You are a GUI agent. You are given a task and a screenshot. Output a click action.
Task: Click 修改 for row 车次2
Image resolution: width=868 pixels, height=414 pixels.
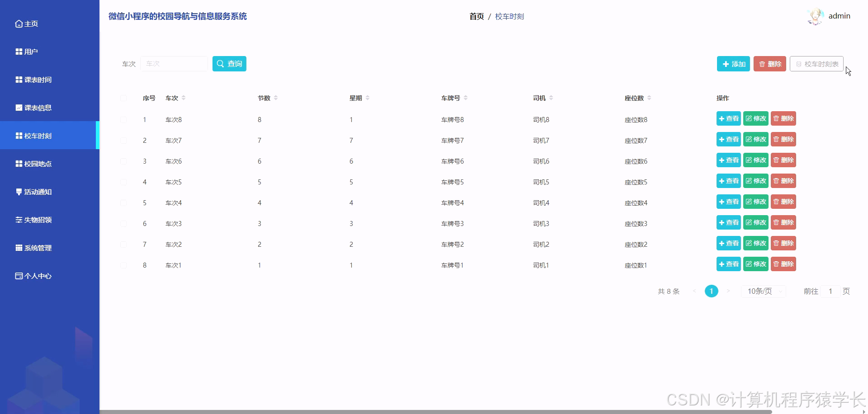pyautogui.click(x=755, y=243)
